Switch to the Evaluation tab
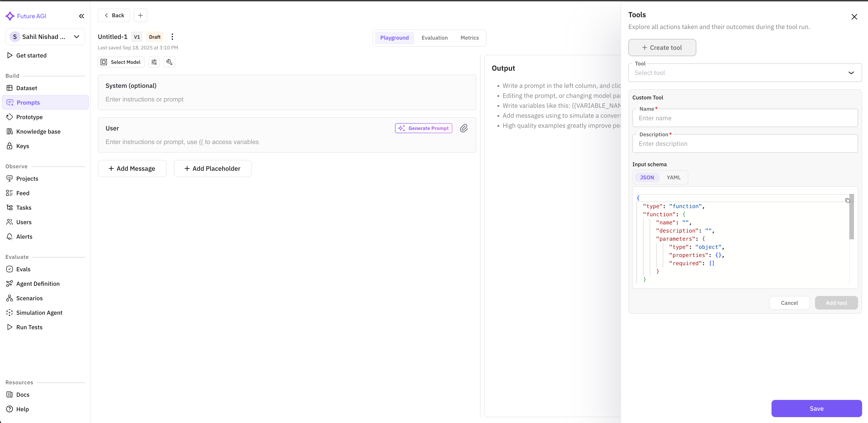 tap(435, 38)
